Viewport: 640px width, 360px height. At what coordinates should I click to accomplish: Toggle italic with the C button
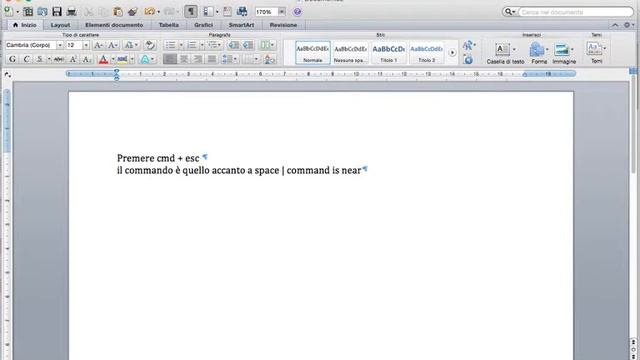[x=26, y=59]
